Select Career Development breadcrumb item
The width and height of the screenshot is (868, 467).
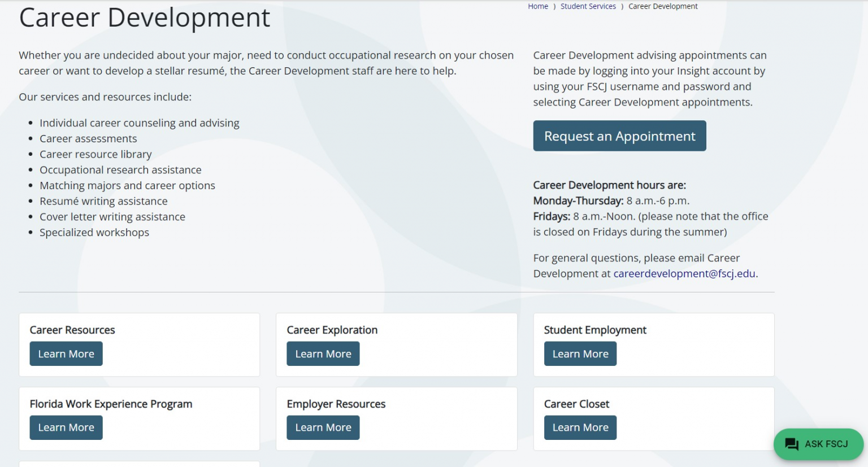[663, 6]
